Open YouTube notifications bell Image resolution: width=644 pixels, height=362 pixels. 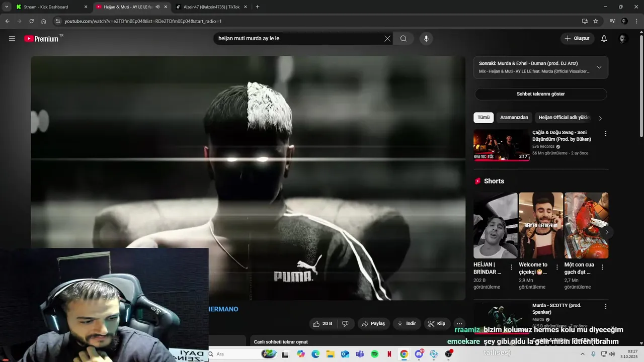tap(604, 39)
